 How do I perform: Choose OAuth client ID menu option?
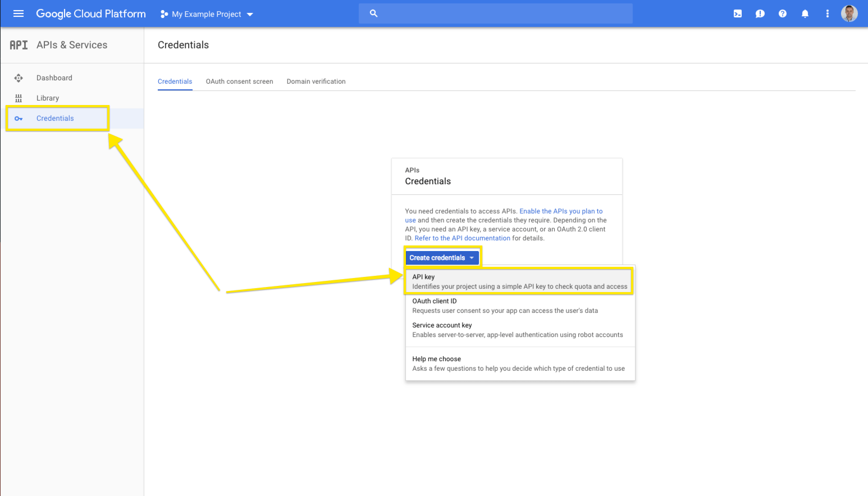point(435,301)
